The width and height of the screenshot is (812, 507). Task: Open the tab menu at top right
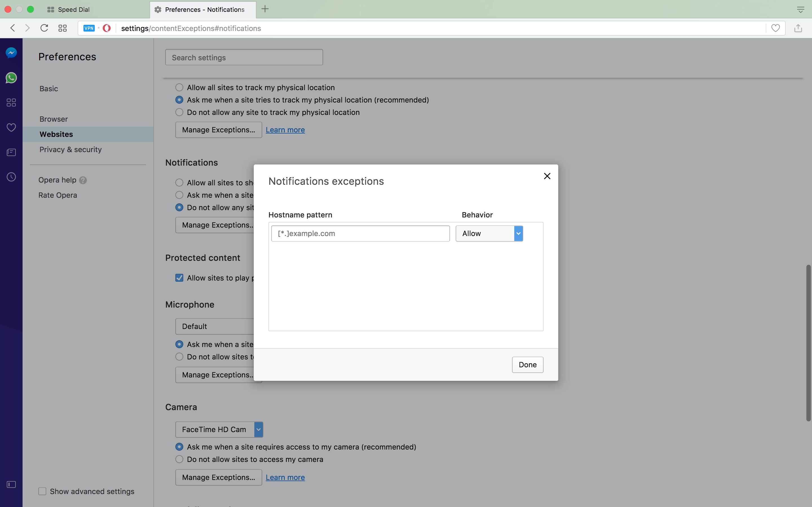coord(800,10)
